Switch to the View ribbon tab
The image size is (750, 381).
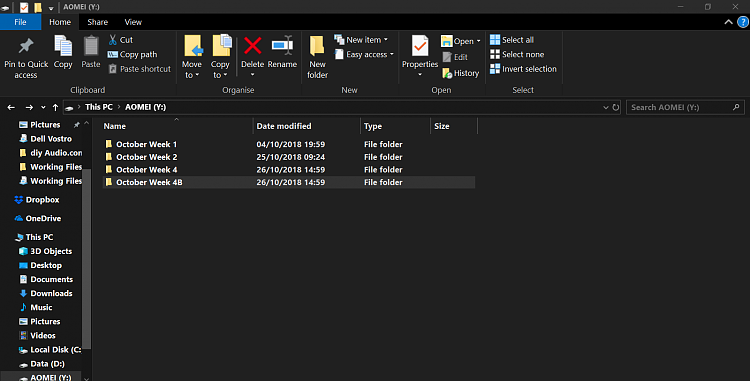click(133, 22)
